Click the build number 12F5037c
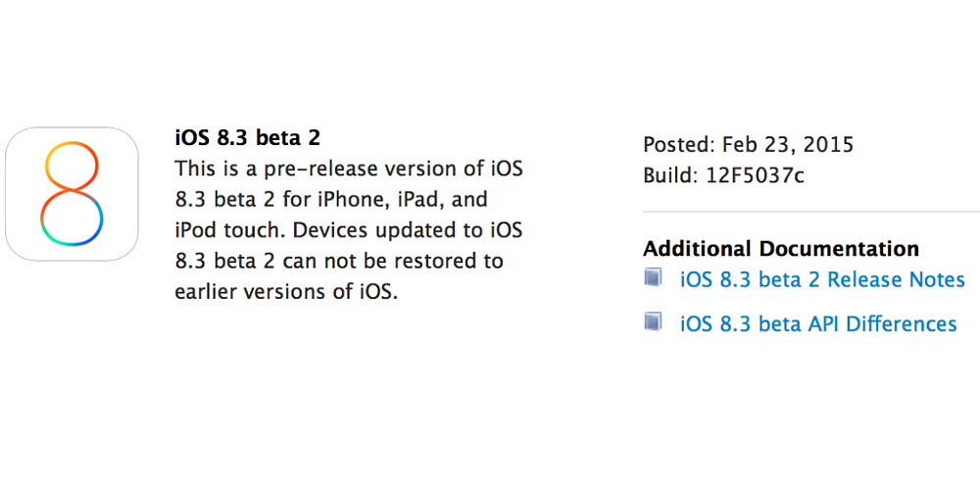Image resolution: width=980 pixels, height=490 pixels. [755, 175]
